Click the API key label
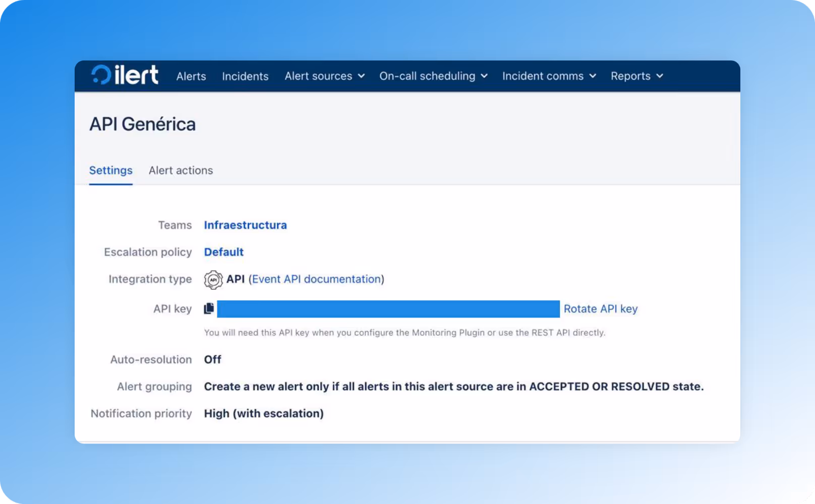The width and height of the screenshot is (815, 504). [x=172, y=309]
